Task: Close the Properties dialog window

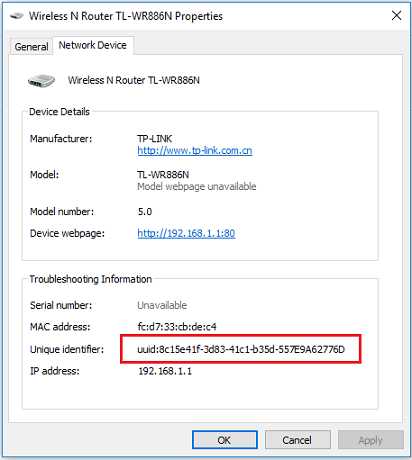Action: click(396, 15)
